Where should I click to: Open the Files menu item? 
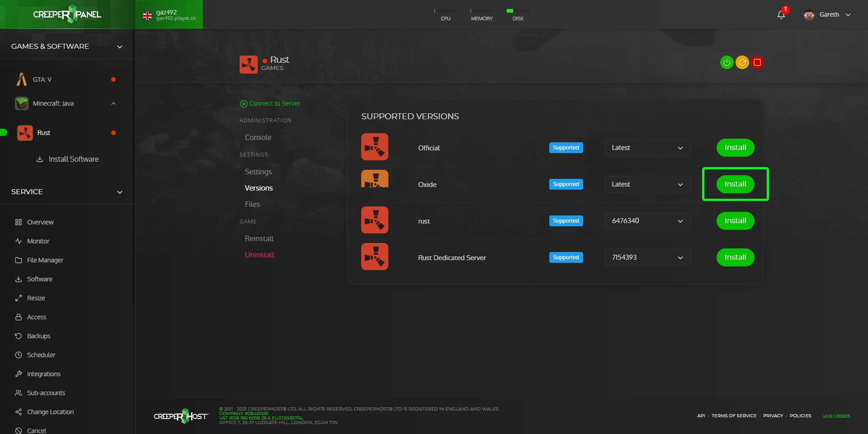[252, 204]
